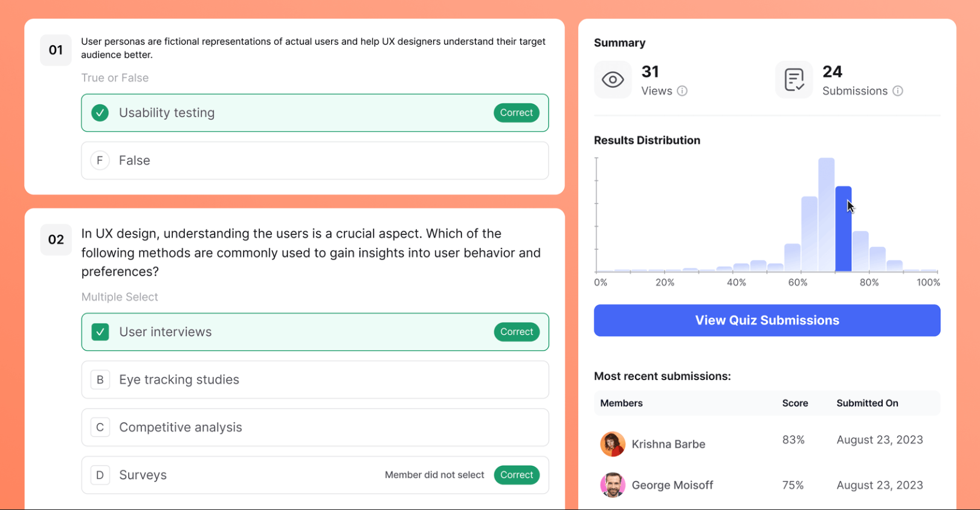Click the question number badge 02
The width and height of the screenshot is (980, 510).
coord(55,239)
